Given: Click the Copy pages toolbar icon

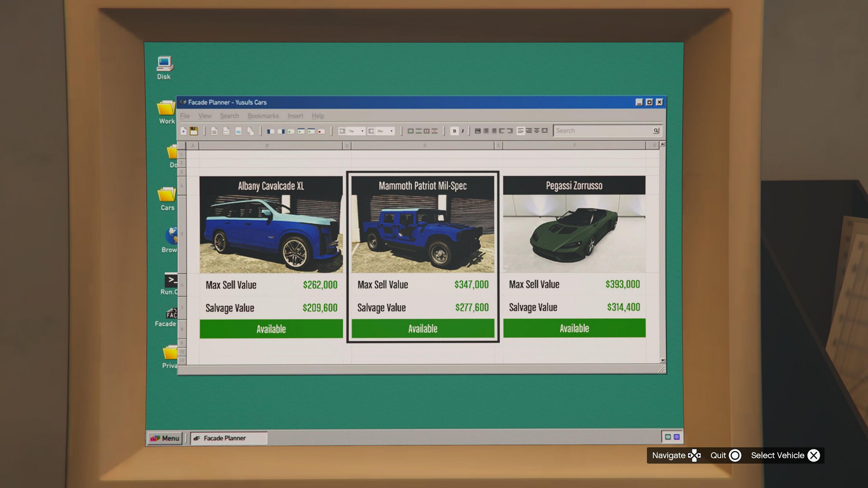Looking at the screenshot, I should pyautogui.click(x=250, y=131).
